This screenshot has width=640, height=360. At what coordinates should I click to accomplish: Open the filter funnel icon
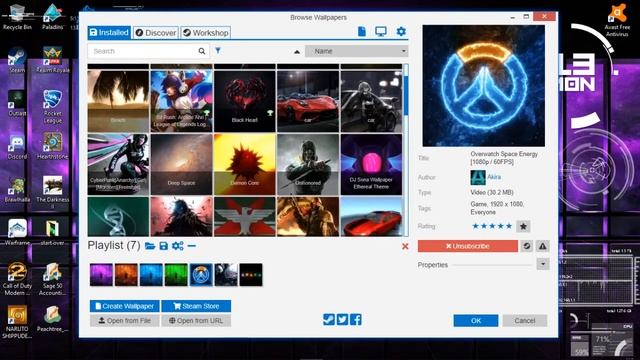(x=218, y=50)
